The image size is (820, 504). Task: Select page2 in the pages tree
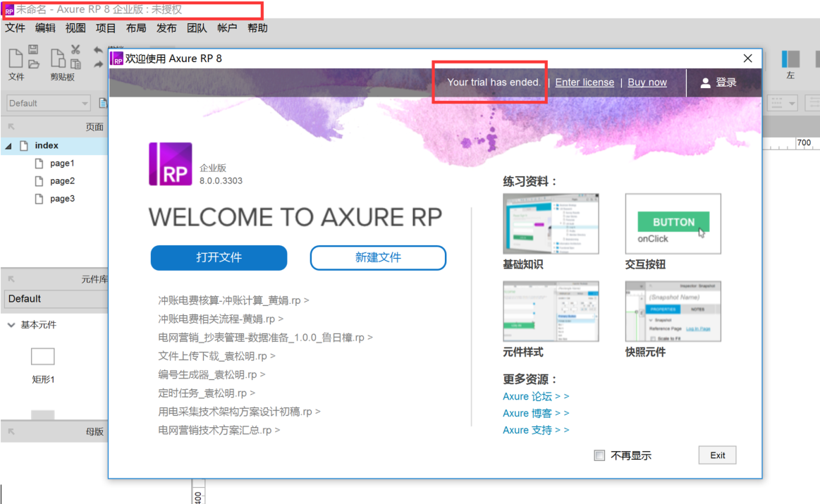click(62, 181)
